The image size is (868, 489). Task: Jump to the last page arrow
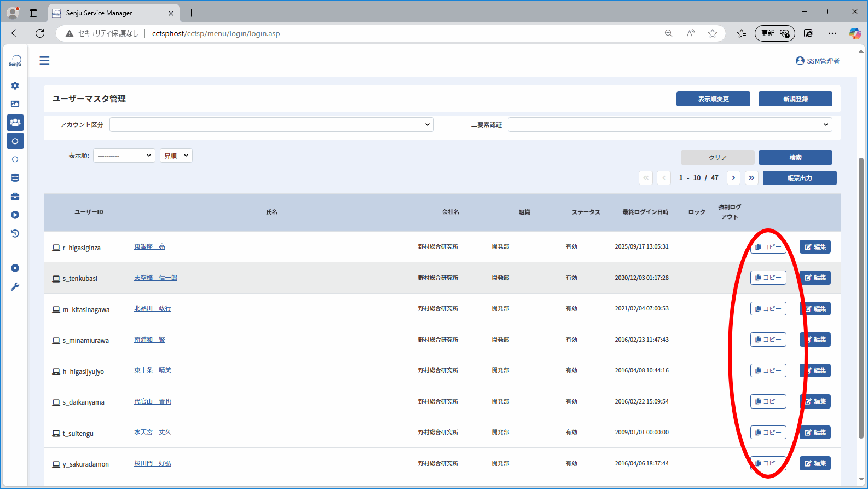point(751,178)
